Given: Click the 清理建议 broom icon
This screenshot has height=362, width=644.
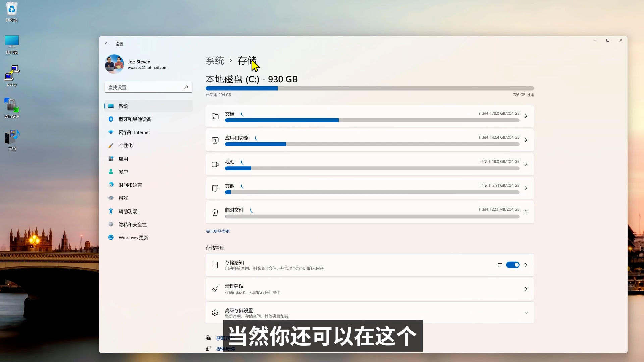Looking at the screenshot, I should (215, 289).
